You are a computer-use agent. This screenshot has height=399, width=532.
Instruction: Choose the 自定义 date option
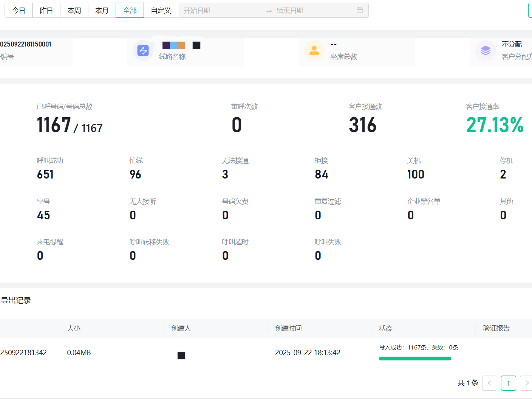click(x=161, y=10)
